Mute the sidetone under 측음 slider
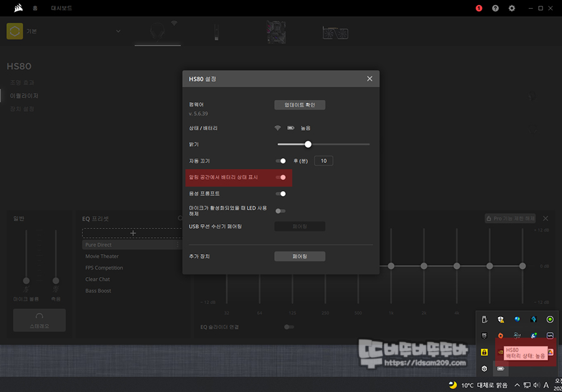 56,290
